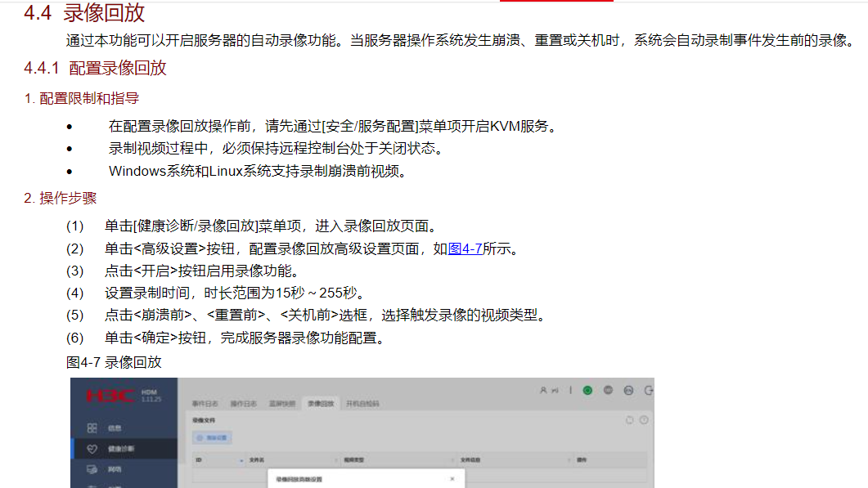The height and width of the screenshot is (488, 868).
Task: Click bullet about 远程控制台处于关闭状态
Action: tap(277, 149)
